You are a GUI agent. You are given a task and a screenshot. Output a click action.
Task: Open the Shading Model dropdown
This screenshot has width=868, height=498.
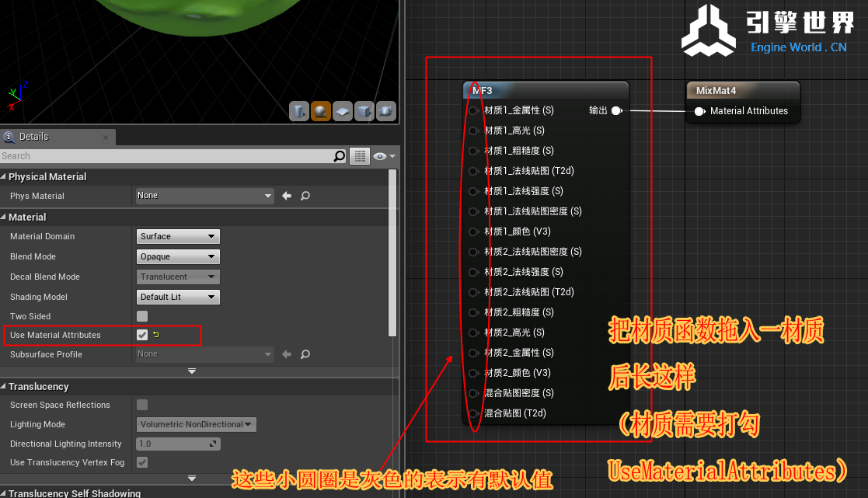tap(178, 297)
